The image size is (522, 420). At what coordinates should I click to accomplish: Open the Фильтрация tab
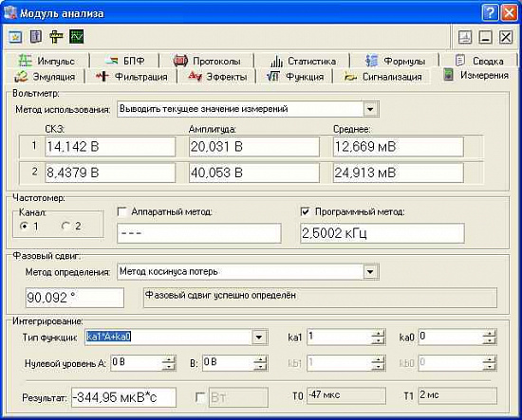point(132,77)
